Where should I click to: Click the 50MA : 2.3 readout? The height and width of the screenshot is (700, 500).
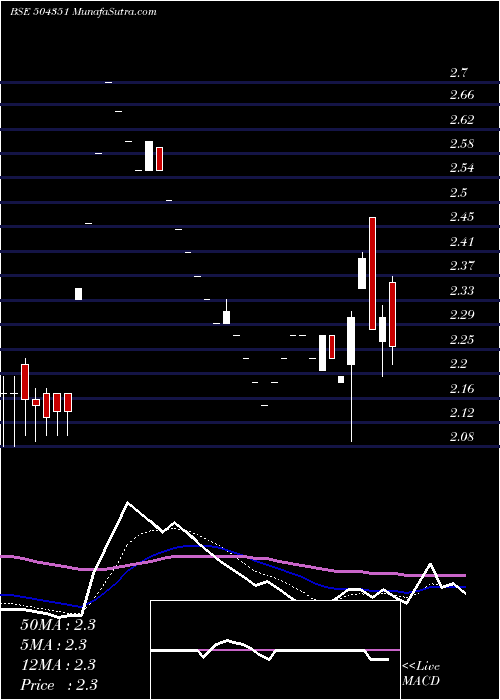[58, 625]
